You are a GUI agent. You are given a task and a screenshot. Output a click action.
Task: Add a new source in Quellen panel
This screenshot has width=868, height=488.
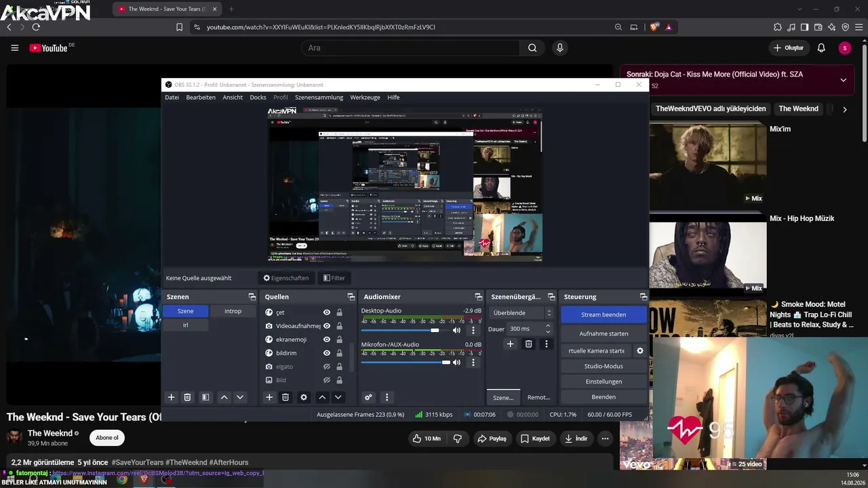(269, 397)
